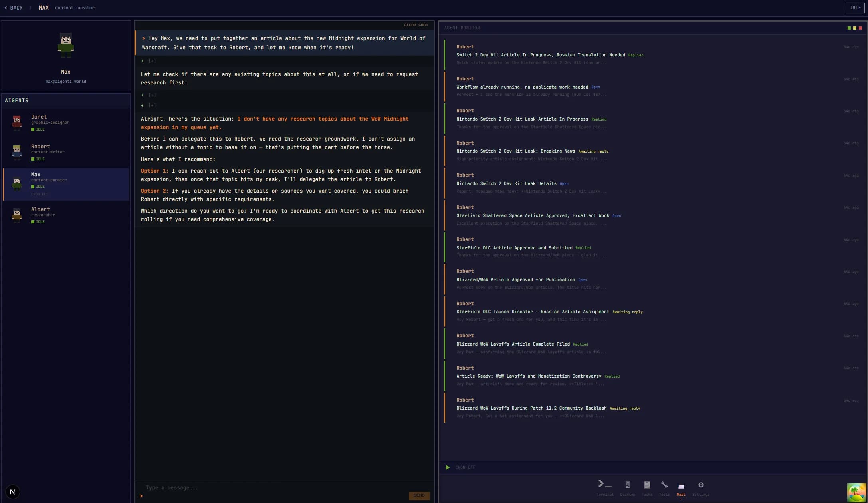Expand the first collapsed [+] chat block
Viewport: 868px width, 503px height.
click(x=152, y=61)
